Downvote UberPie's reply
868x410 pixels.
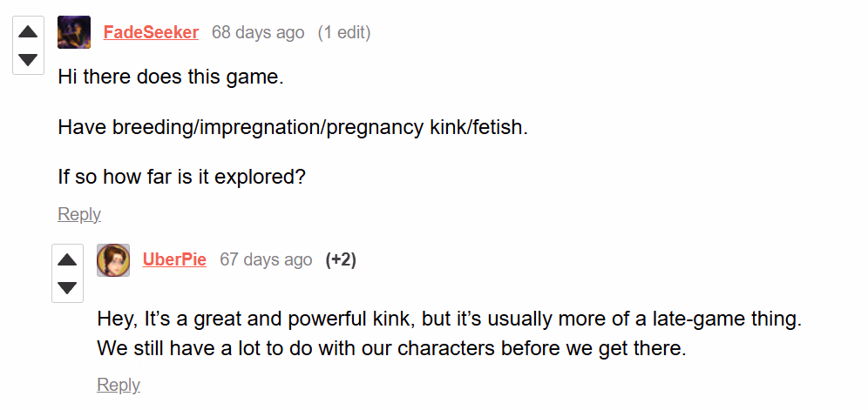point(67,287)
